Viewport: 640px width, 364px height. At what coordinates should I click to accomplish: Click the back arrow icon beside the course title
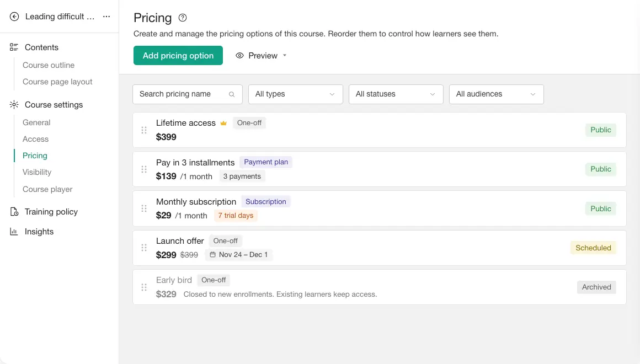(14, 17)
